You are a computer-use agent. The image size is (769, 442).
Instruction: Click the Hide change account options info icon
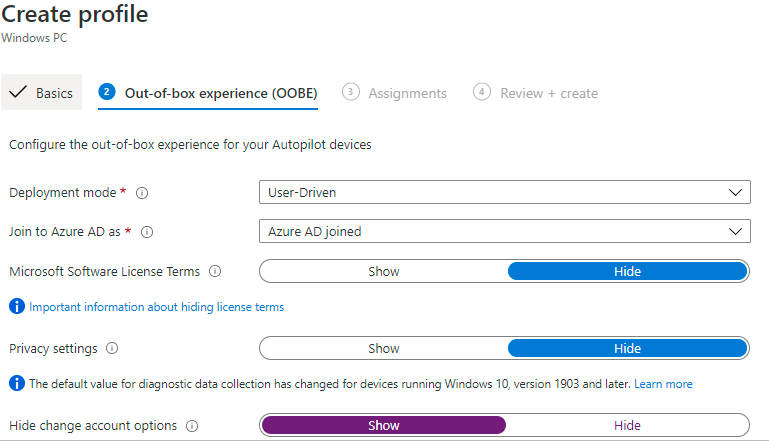click(x=192, y=426)
